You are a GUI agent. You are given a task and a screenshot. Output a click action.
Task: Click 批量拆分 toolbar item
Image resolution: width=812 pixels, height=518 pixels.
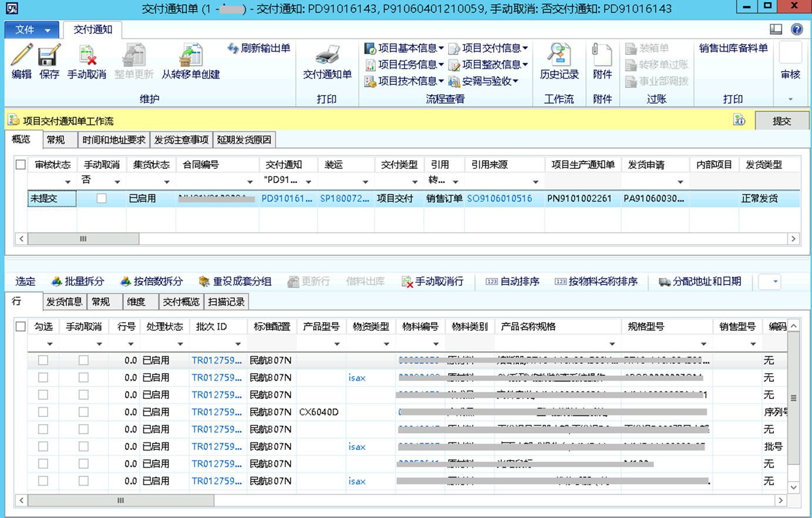pos(78,282)
